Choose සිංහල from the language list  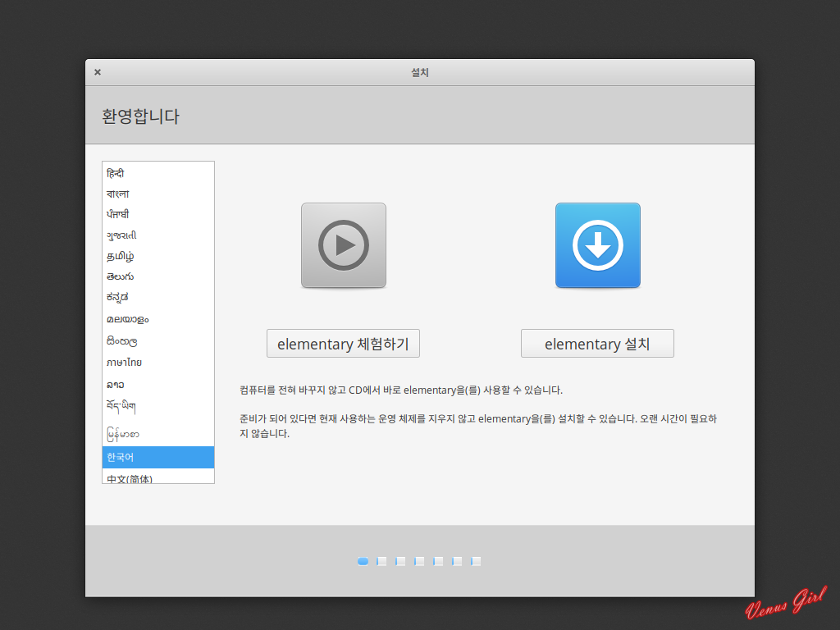[x=158, y=340]
